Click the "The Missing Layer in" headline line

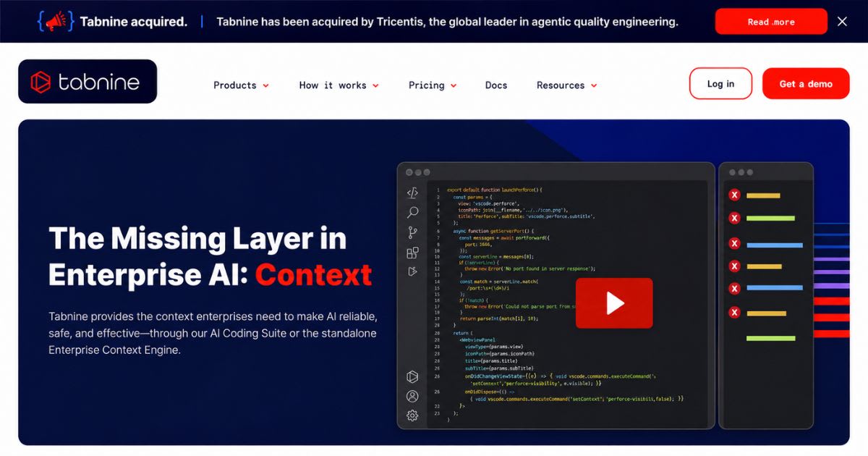197,238
